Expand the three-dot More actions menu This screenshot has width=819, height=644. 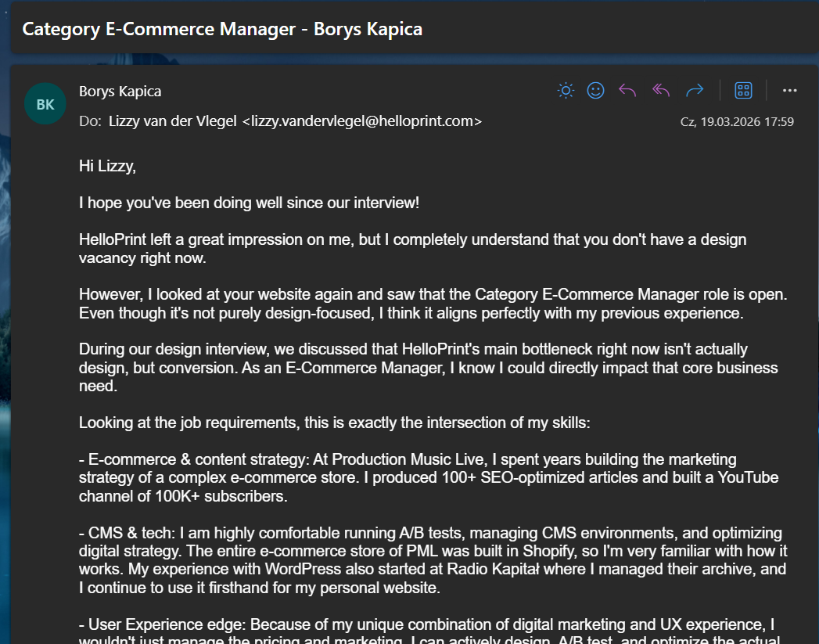tap(789, 91)
